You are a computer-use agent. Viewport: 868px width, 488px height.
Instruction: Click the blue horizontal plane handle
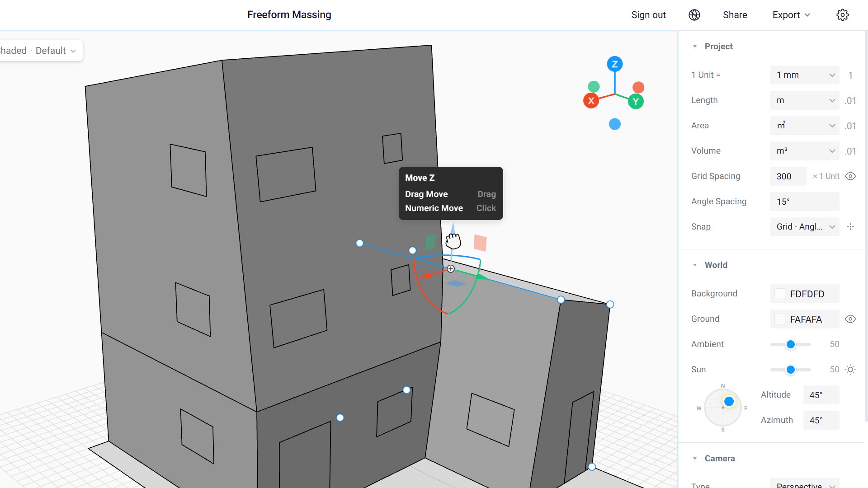456,283
